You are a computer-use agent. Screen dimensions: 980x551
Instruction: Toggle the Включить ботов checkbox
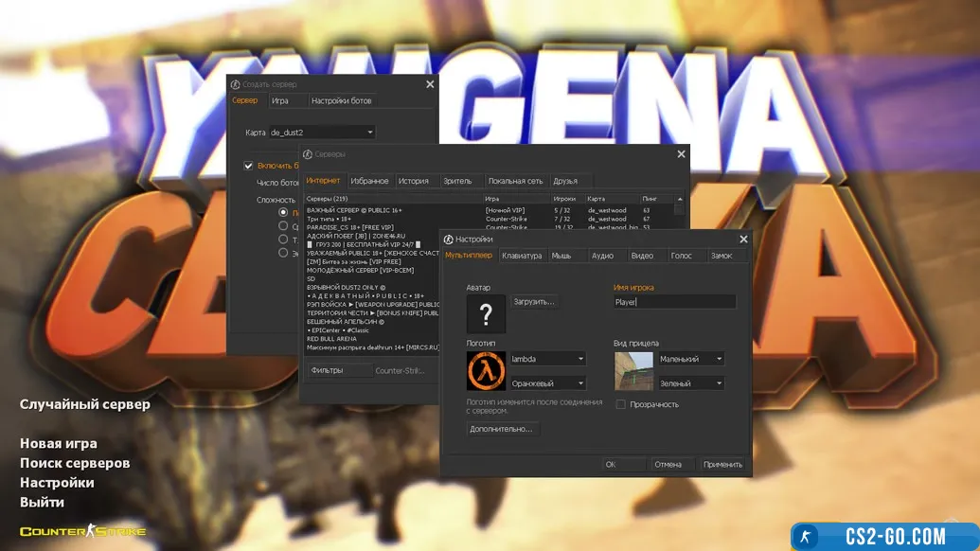(x=249, y=166)
